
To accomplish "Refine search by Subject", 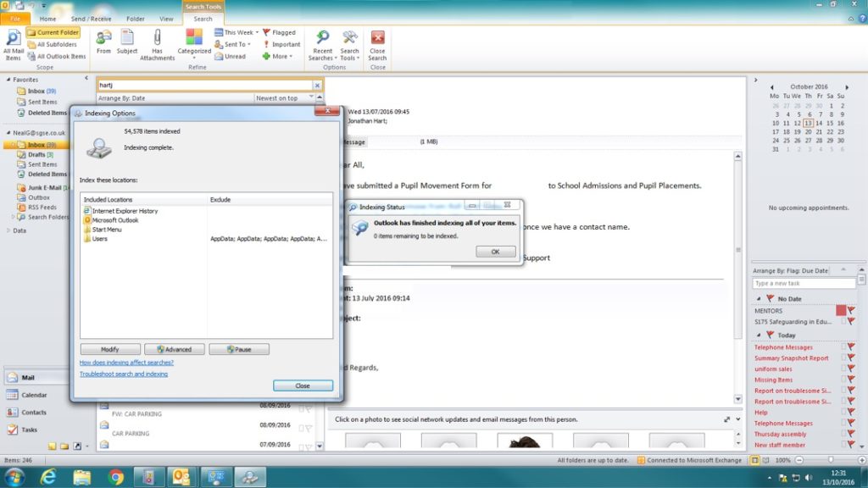I will [127, 43].
